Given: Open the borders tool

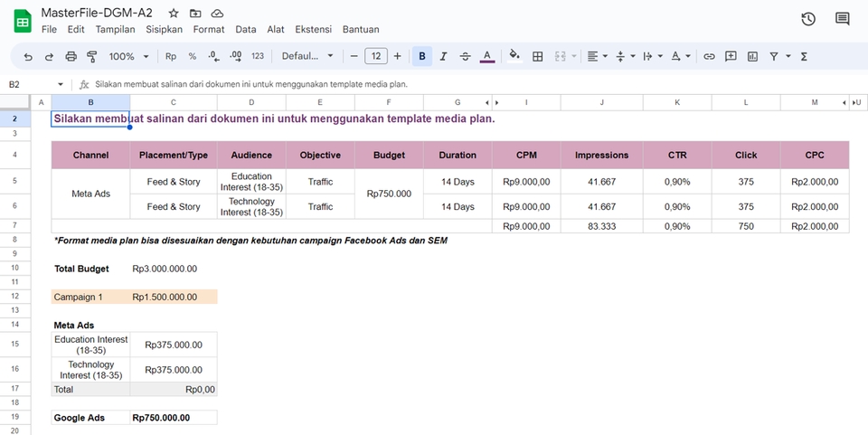Looking at the screenshot, I should click(537, 56).
